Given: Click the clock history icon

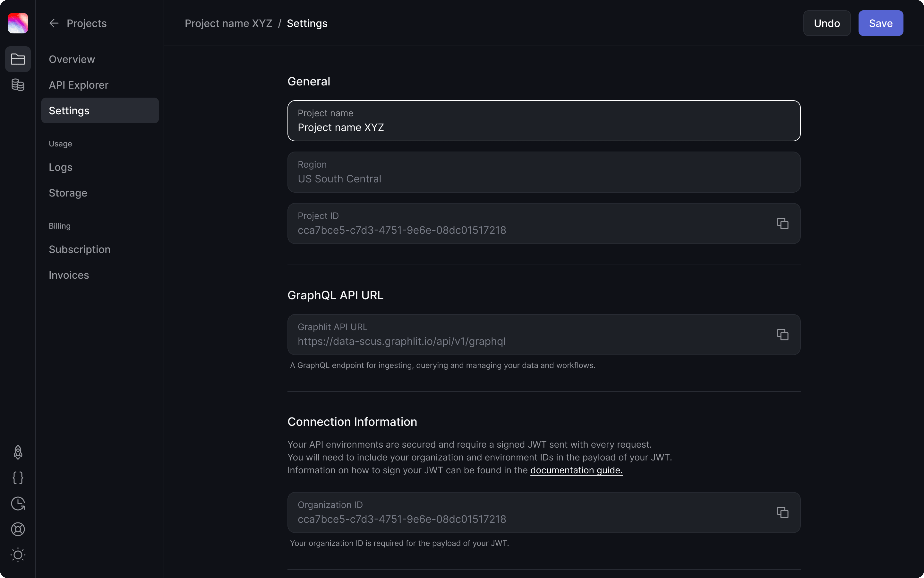Looking at the screenshot, I should tap(18, 504).
